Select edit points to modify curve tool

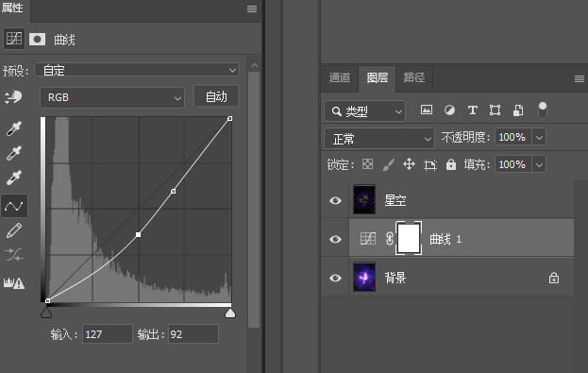coord(14,206)
